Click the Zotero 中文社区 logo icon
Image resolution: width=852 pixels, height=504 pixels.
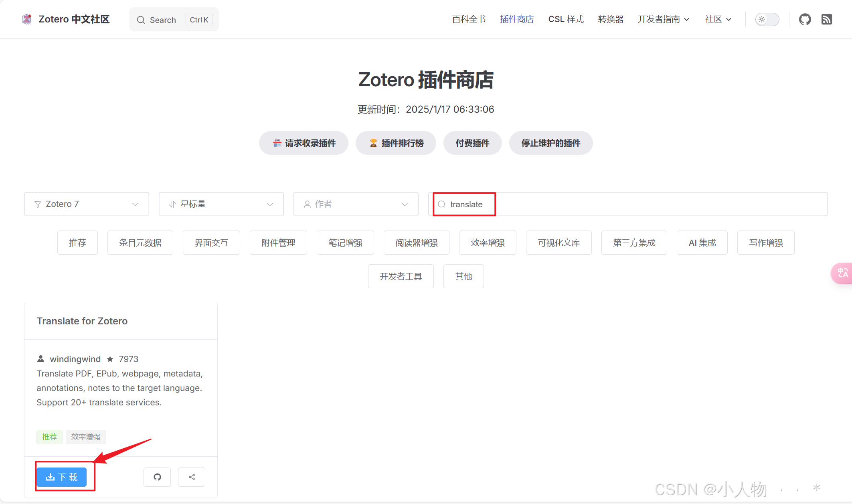click(x=27, y=19)
